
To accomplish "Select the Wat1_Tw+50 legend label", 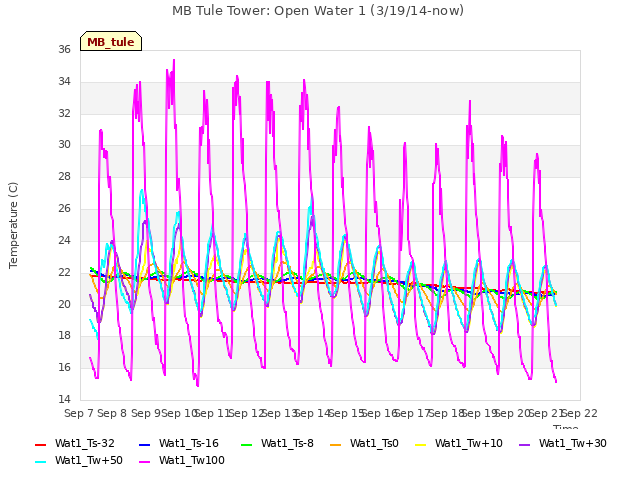I will 89,460.
